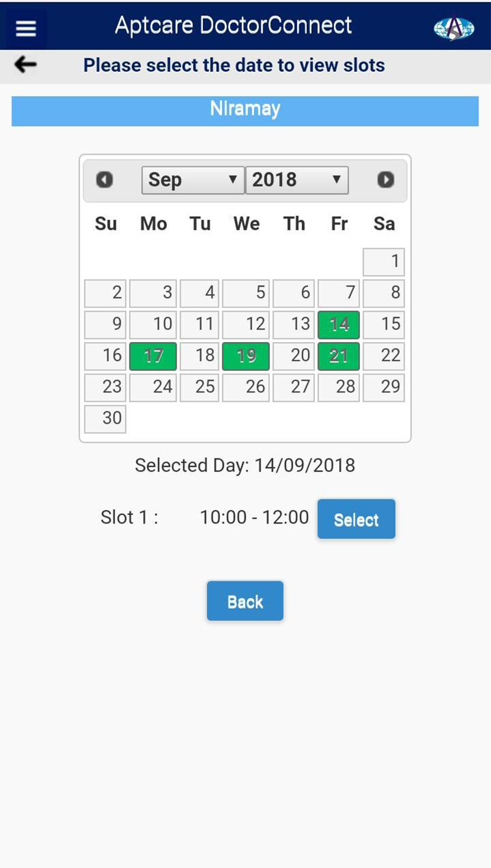Screen dimensions: 491x868
Task: Click date 10 in the calendar
Action: pyautogui.click(x=153, y=325)
